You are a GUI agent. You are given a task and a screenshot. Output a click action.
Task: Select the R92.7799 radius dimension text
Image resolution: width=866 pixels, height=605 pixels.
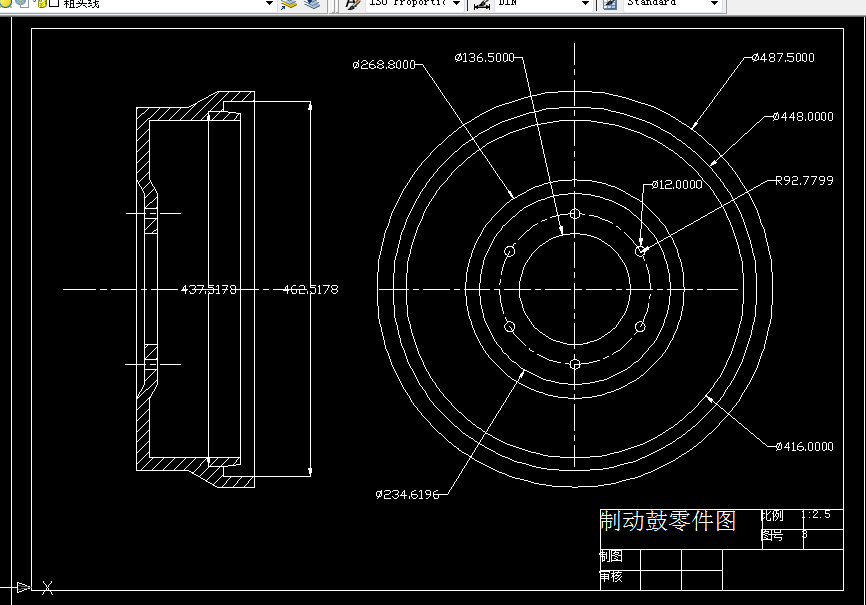point(804,181)
